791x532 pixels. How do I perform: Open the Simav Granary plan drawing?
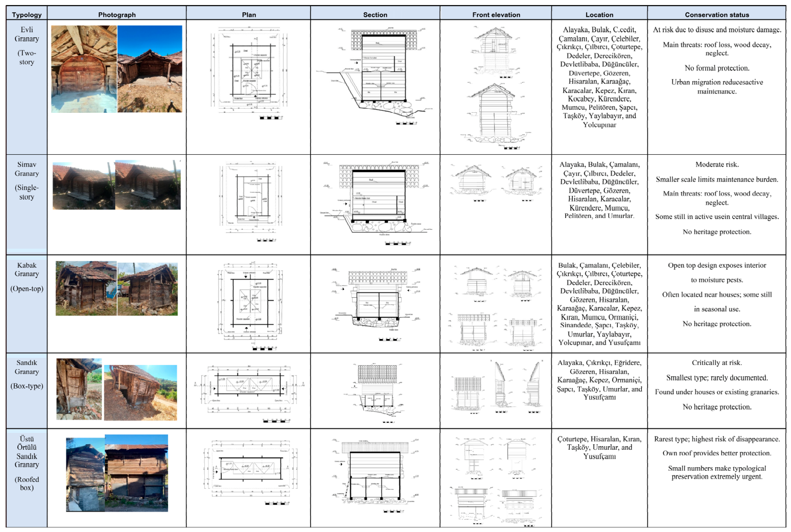pos(252,201)
